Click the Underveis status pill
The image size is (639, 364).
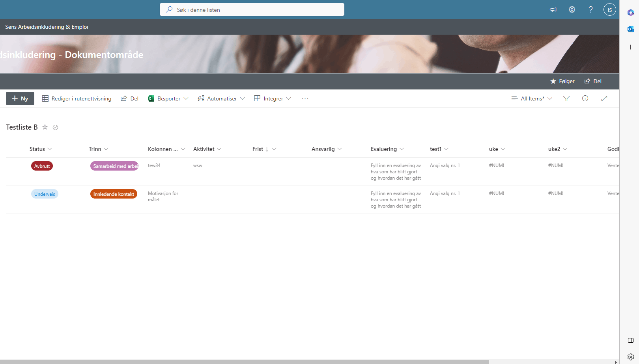tap(45, 194)
